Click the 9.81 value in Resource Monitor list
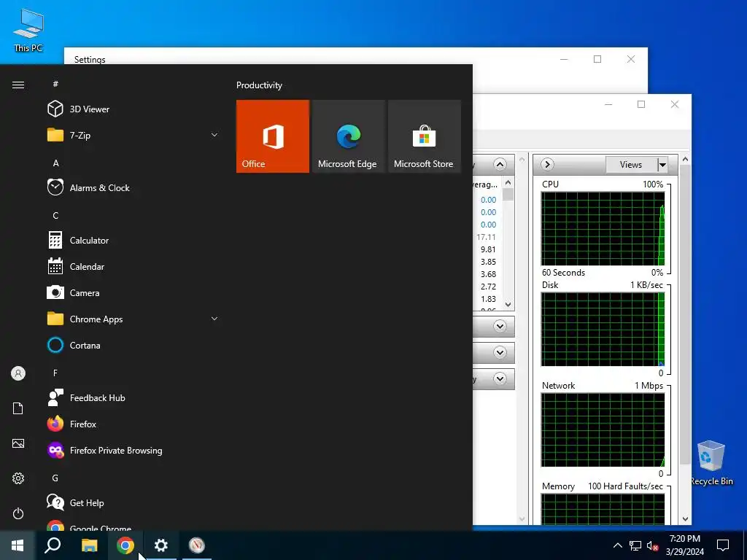 coord(488,249)
